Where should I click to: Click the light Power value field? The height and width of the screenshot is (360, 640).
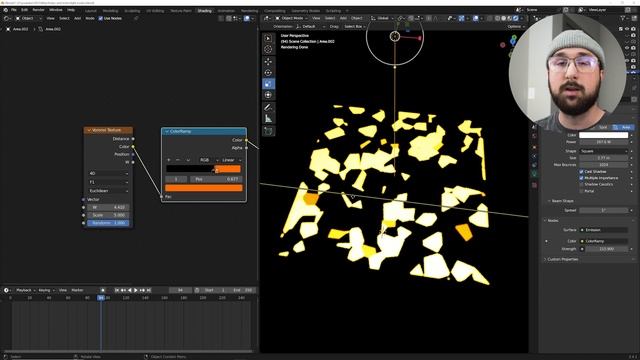(x=604, y=142)
